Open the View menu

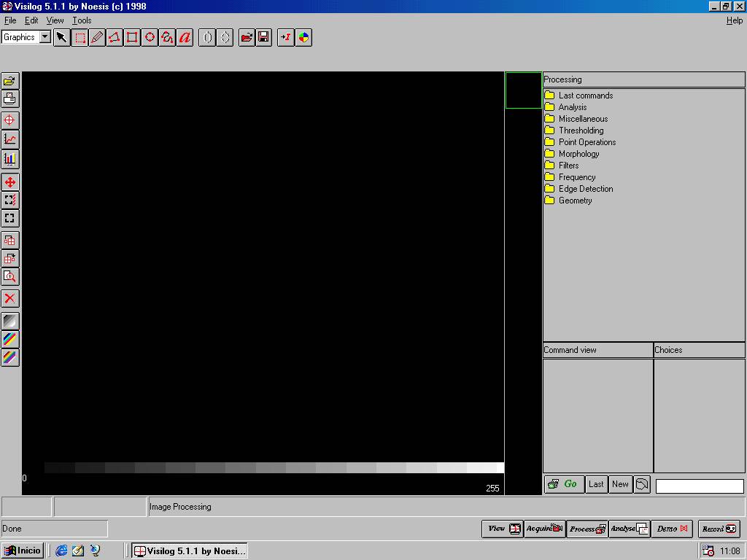click(55, 20)
